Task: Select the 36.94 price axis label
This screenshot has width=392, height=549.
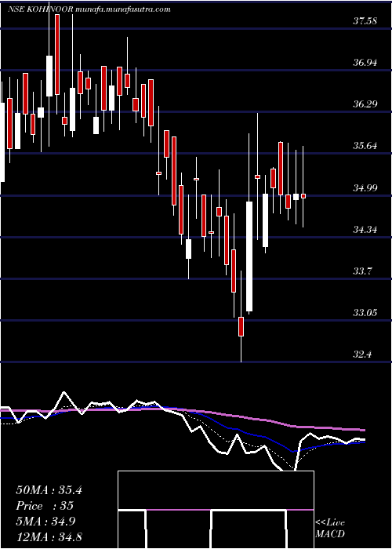Action: point(365,63)
